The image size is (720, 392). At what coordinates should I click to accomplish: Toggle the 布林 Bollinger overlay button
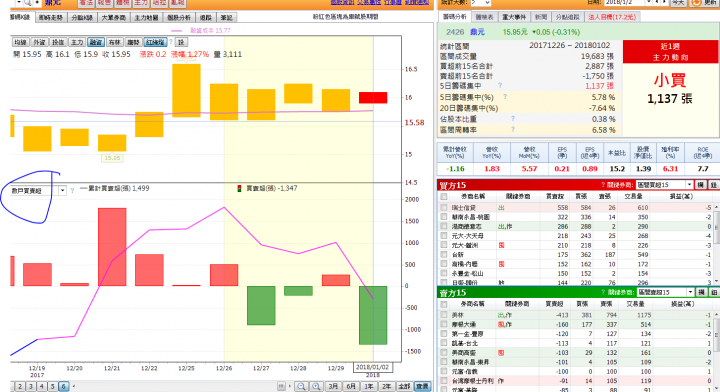(114, 42)
